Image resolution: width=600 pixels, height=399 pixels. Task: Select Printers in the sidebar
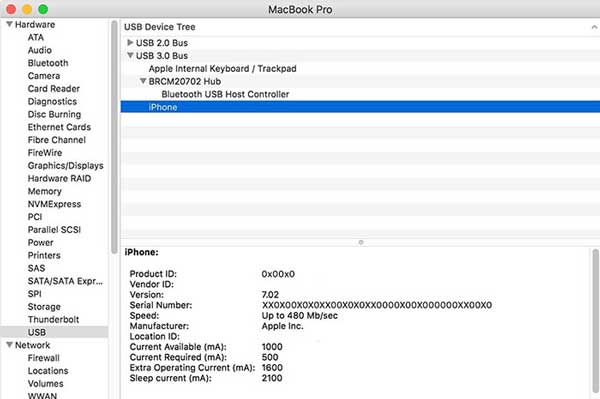[x=44, y=255]
